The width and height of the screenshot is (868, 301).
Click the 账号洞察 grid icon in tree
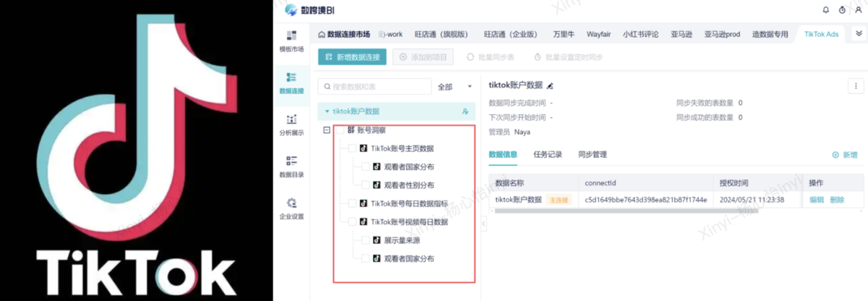pos(351,130)
